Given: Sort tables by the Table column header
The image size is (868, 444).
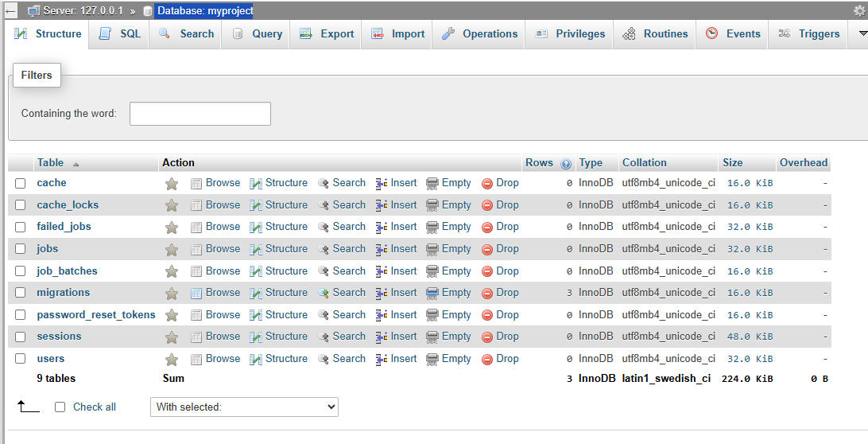Looking at the screenshot, I should pyautogui.click(x=50, y=162).
